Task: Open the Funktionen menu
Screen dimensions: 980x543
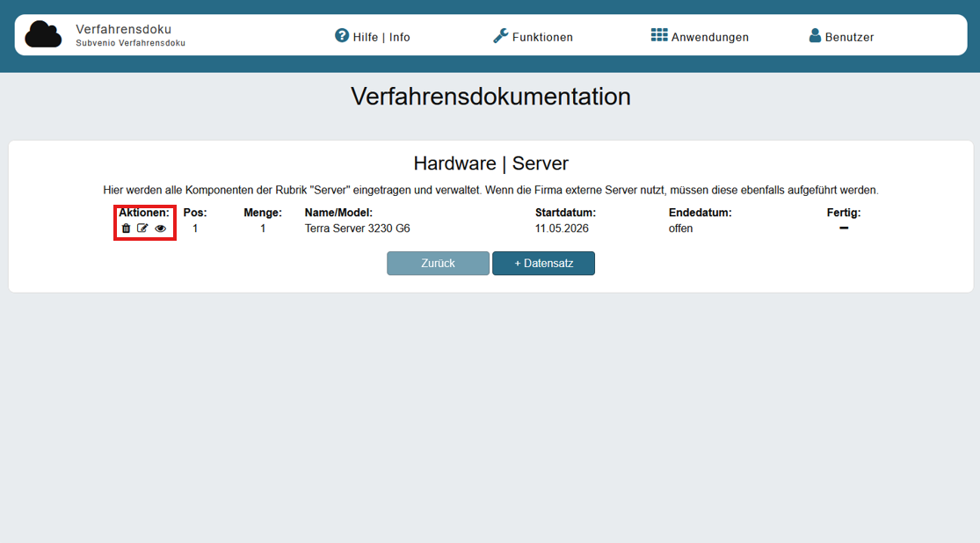Action: coord(534,36)
